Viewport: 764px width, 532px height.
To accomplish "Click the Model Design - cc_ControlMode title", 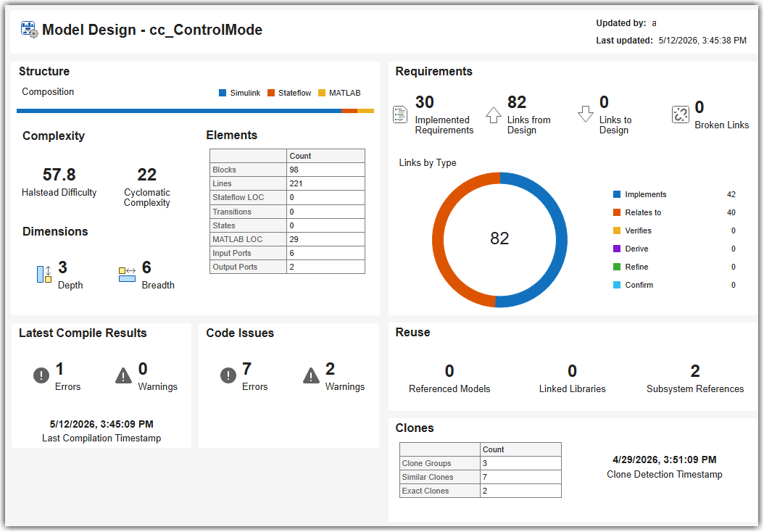I will pyautogui.click(x=152, y=30).
